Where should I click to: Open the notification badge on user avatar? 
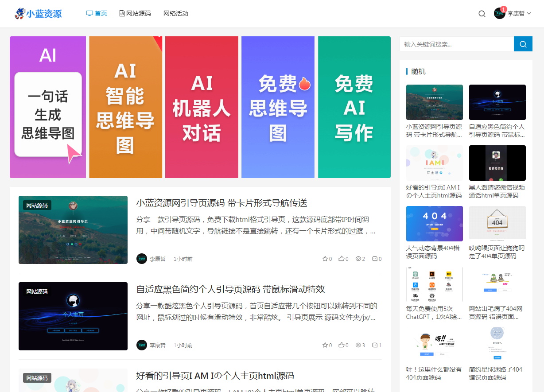(x=504, y=9)
